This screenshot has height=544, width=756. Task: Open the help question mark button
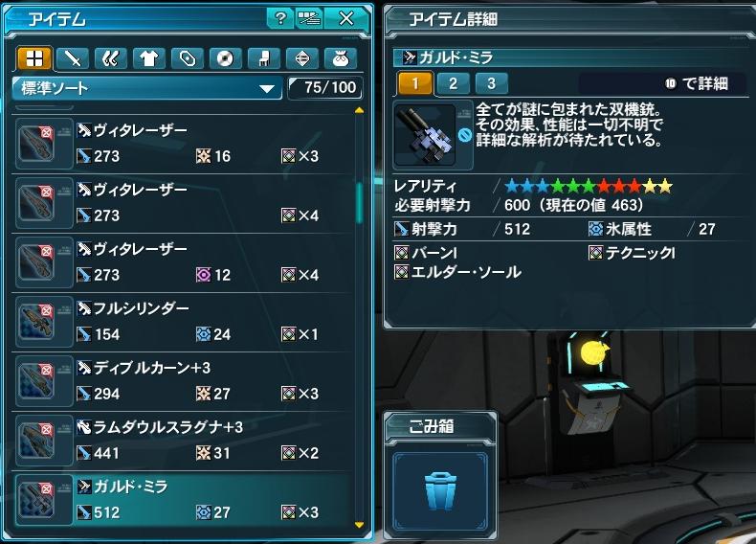pyautogui.click(x=280, y=18)
